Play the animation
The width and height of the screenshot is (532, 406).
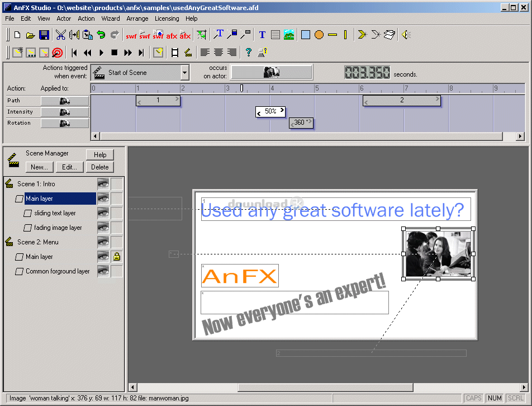tap(101, 53)
